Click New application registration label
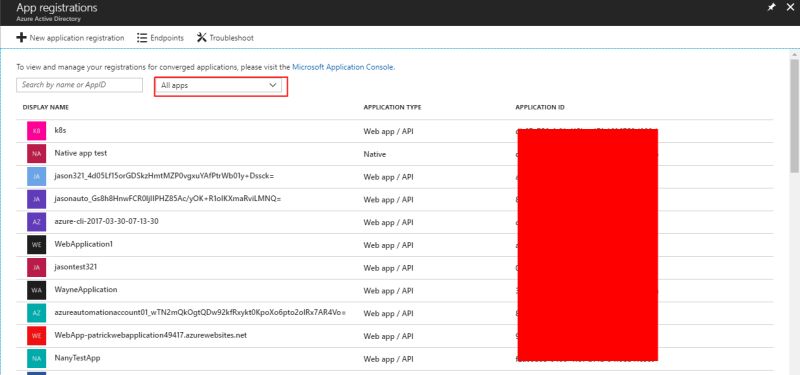 pos(77,38)
